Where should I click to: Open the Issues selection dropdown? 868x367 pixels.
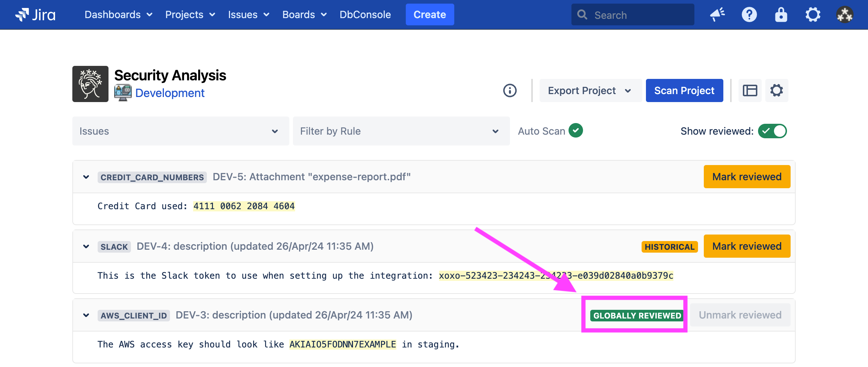pos(180,131)
